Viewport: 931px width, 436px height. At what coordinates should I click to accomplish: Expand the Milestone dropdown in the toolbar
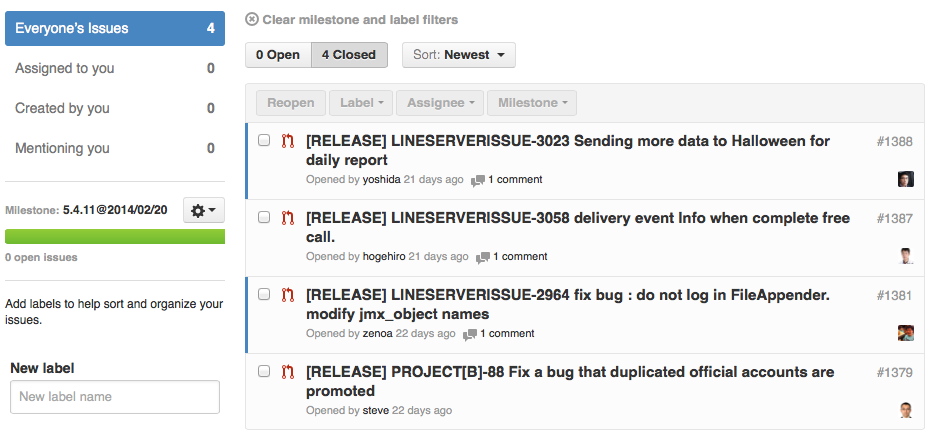[x=532, y=103]
